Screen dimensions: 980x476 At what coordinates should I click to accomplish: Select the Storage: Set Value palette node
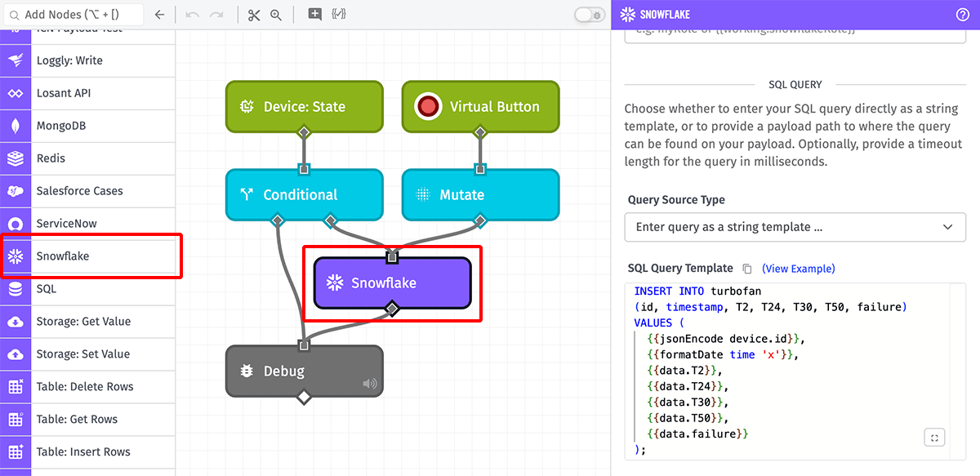[x=87, y=354]
